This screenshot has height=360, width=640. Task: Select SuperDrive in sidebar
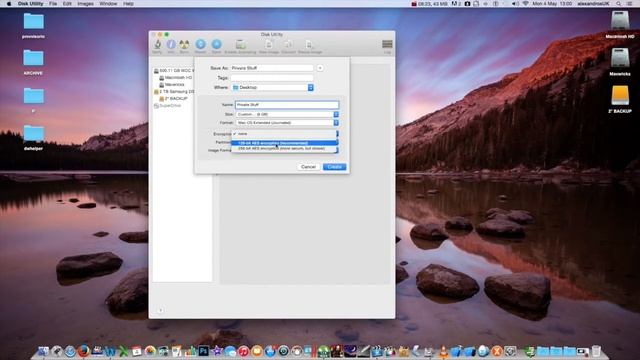(x=167, y=105)
